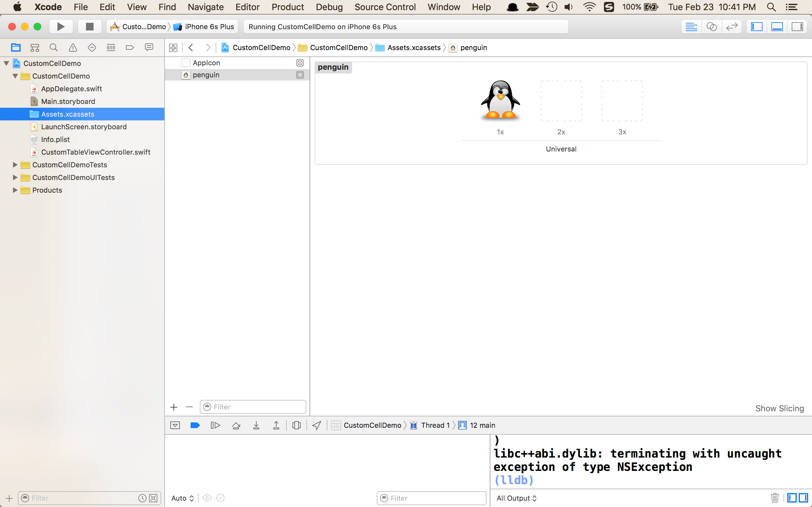Clear the console with trash icon
The image size is (812, 507).
point(775,498)
